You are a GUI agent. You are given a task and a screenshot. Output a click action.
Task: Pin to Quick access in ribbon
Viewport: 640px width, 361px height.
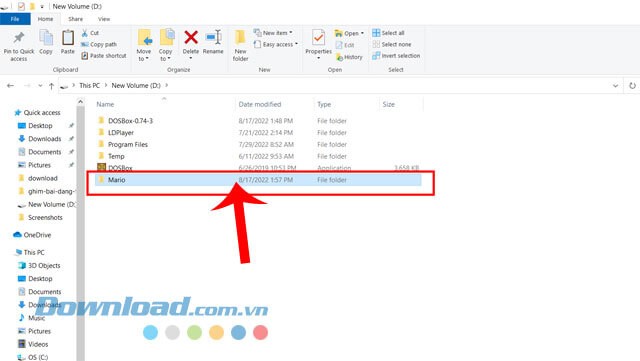[19, 47]
